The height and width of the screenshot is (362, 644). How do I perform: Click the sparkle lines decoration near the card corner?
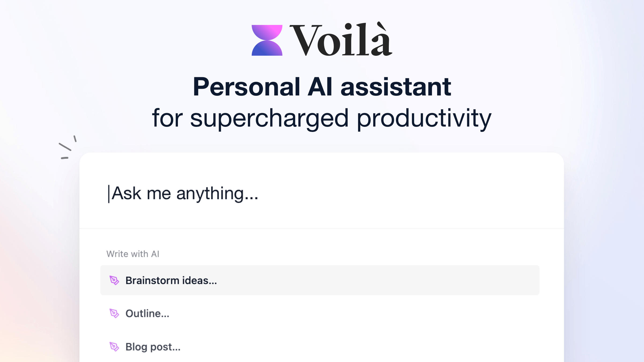[67, 147]
